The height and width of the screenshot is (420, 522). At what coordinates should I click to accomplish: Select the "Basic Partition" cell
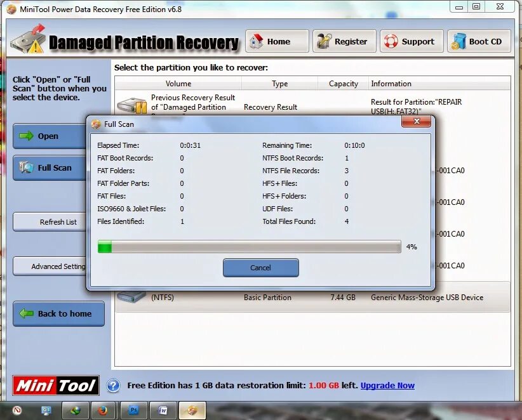[267, 298]
